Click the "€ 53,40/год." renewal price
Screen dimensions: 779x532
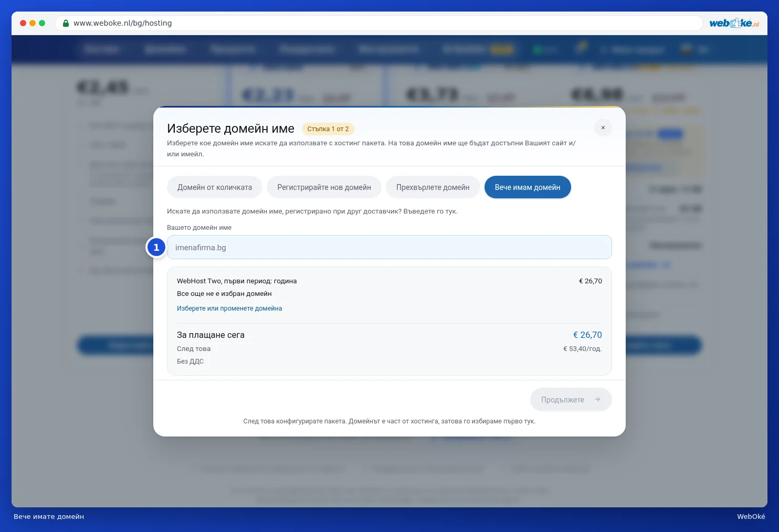[583, 349]
